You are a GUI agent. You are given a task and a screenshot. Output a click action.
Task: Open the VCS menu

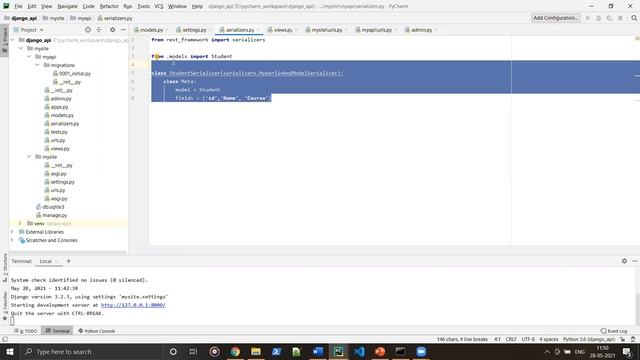[159, 6]
